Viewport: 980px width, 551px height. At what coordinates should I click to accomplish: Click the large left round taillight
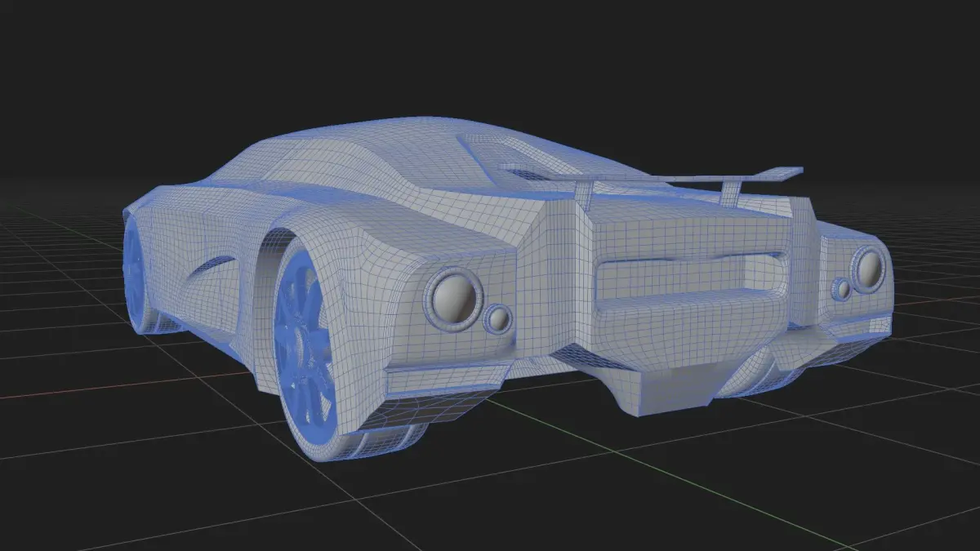[454, 299]
